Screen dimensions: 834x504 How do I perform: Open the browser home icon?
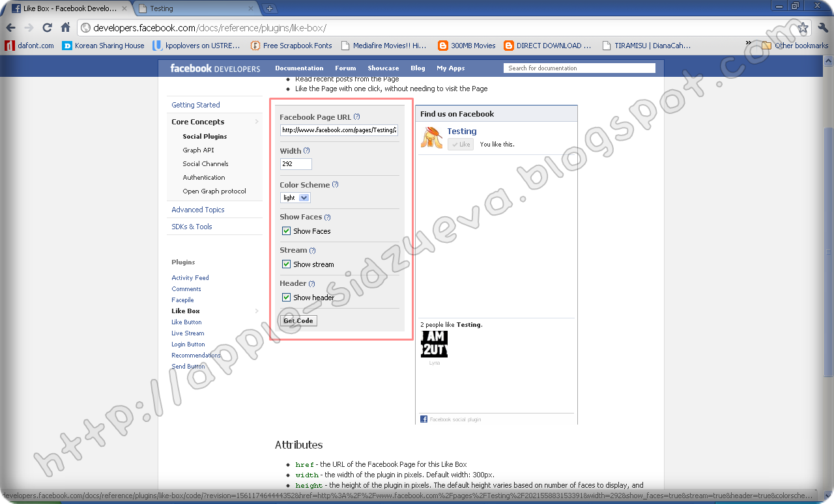(65, 27)
